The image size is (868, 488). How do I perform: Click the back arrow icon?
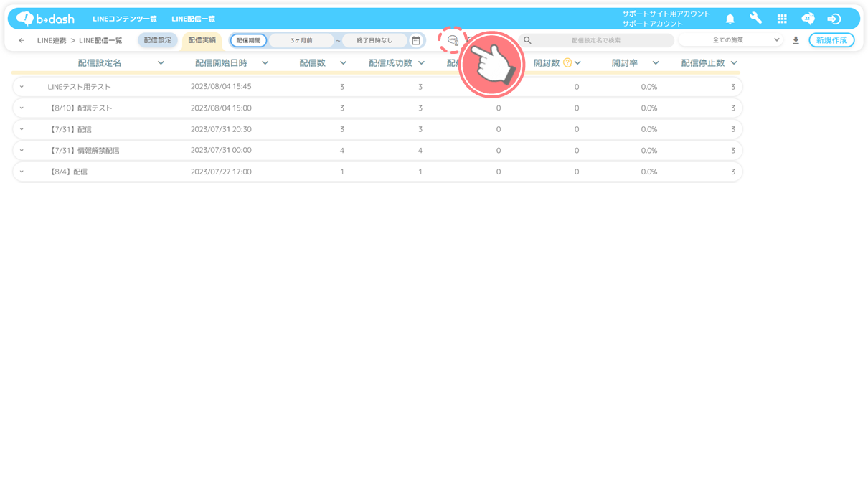(22, 41)
